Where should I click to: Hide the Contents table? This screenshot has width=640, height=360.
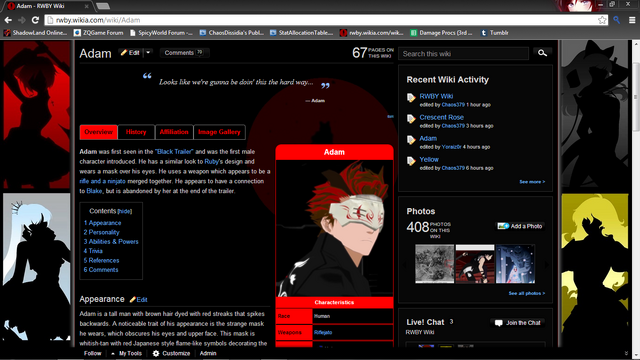tap(124, 211)
